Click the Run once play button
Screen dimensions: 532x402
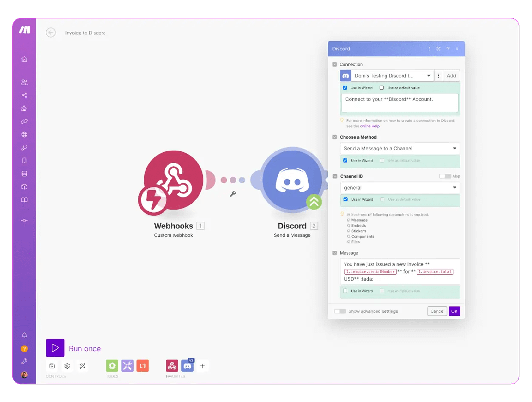[55, 348]
